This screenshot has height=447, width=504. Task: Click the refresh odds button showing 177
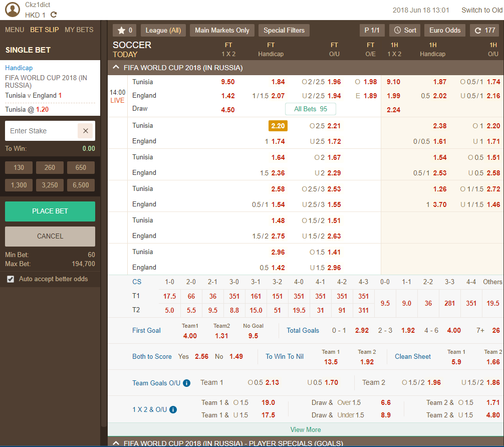tap(485, 30)
